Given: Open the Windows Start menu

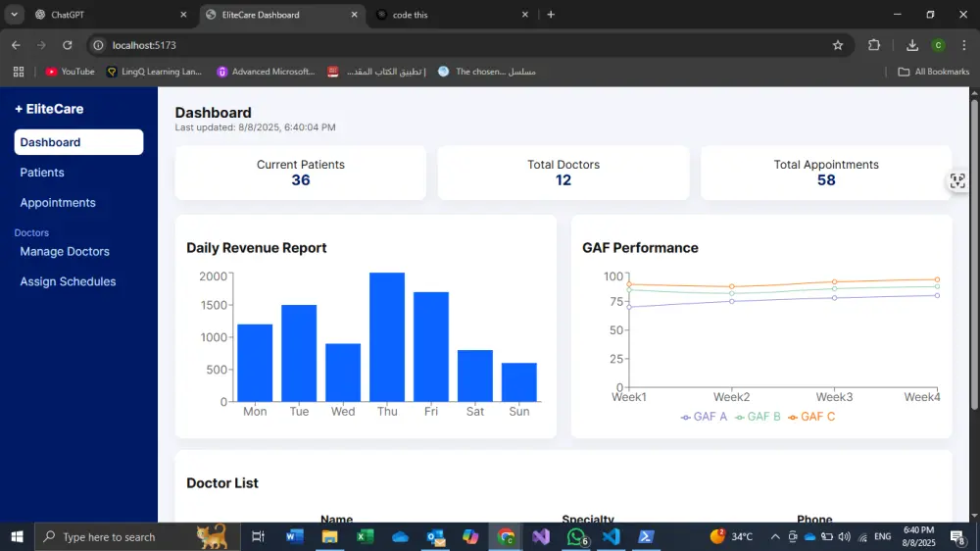Looking at the screenshot, I should (x=17, y=536).
